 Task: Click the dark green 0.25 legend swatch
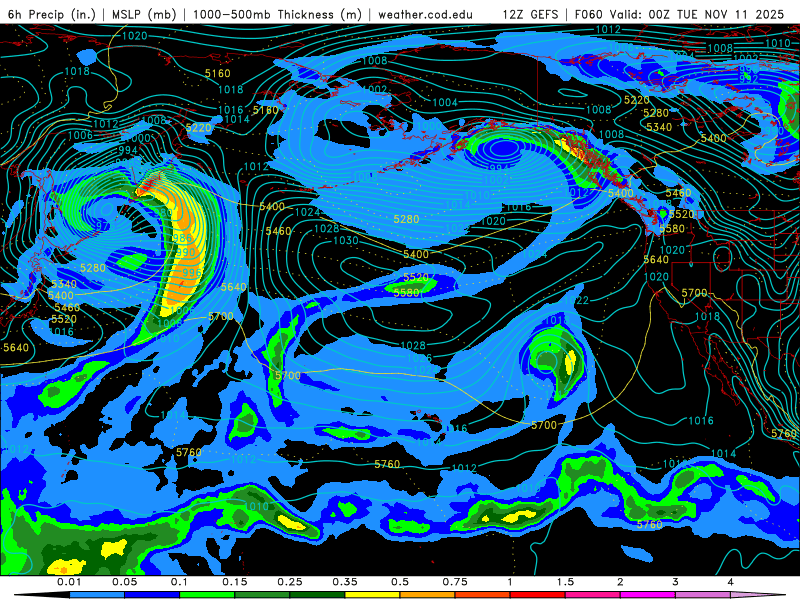317,595
